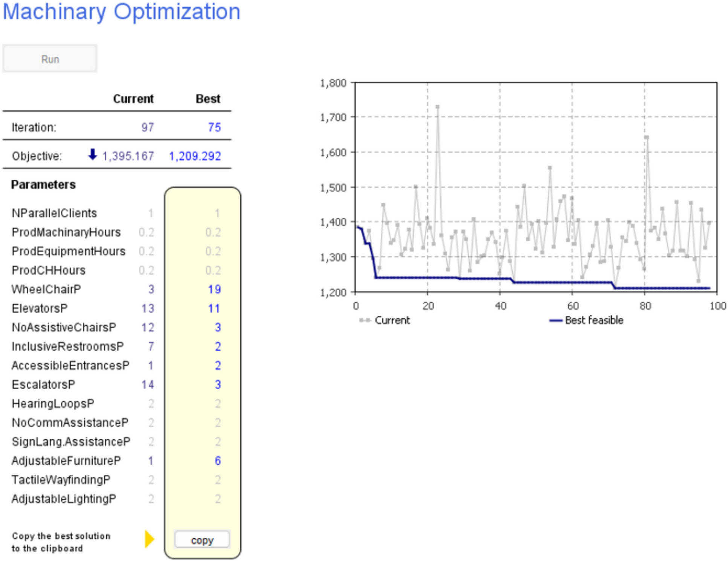
Task: Click the WheelChairP best value 19
Action: pos(214,289)
